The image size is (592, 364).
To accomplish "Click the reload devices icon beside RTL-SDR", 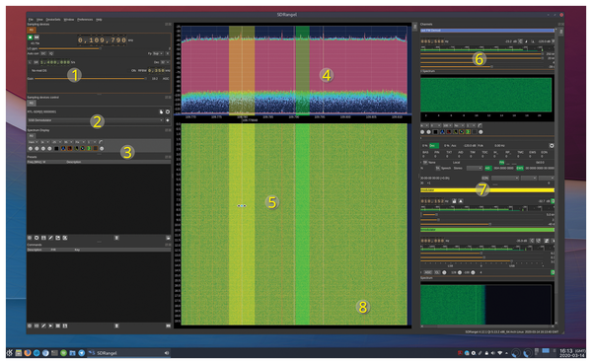I will [x=168, y=111].
